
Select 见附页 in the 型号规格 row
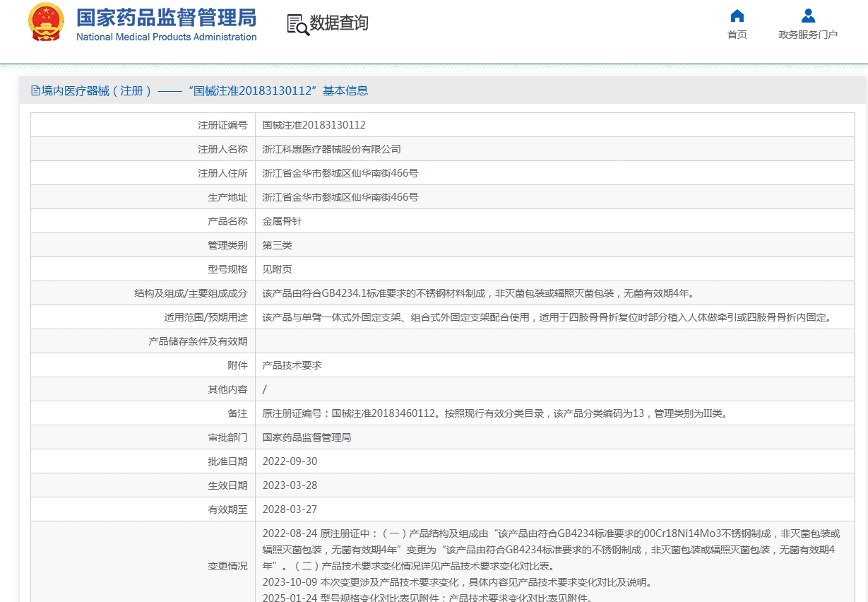click(x=277, y=269)
